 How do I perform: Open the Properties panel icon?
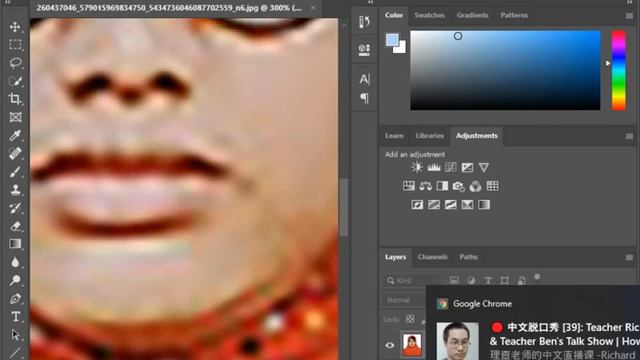pyautogui.click(x=364, y=49)
